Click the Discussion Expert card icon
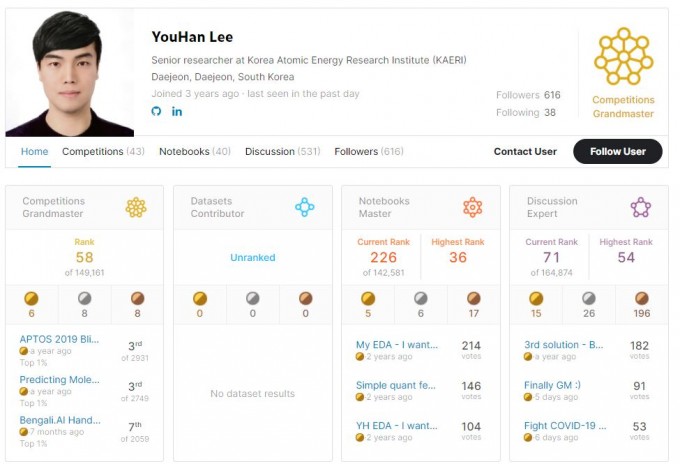This screenshot has width=680, height=464. (x=640, y=207)
